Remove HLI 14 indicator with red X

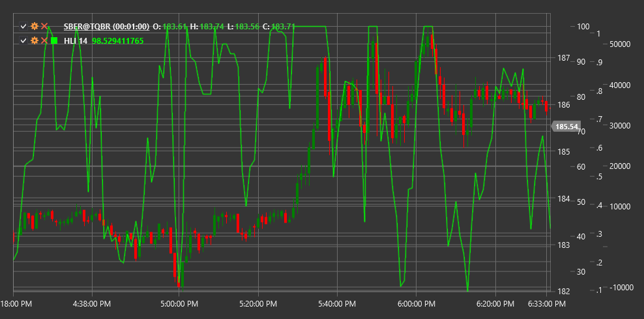44,40
